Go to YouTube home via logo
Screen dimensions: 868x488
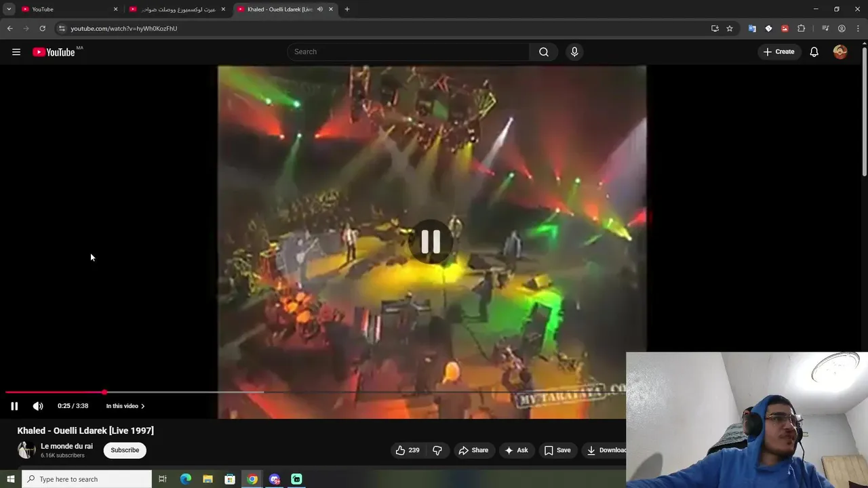coord(54,52)
